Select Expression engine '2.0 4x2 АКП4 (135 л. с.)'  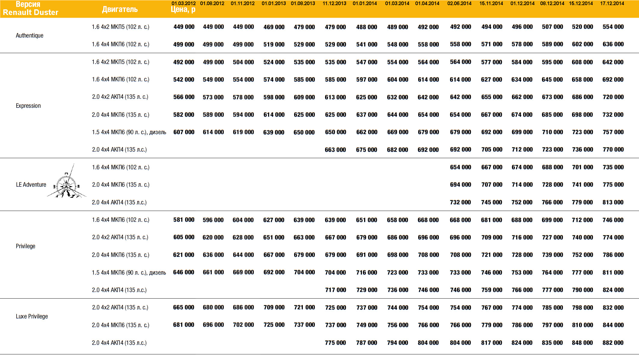click(x=120, y=97)
